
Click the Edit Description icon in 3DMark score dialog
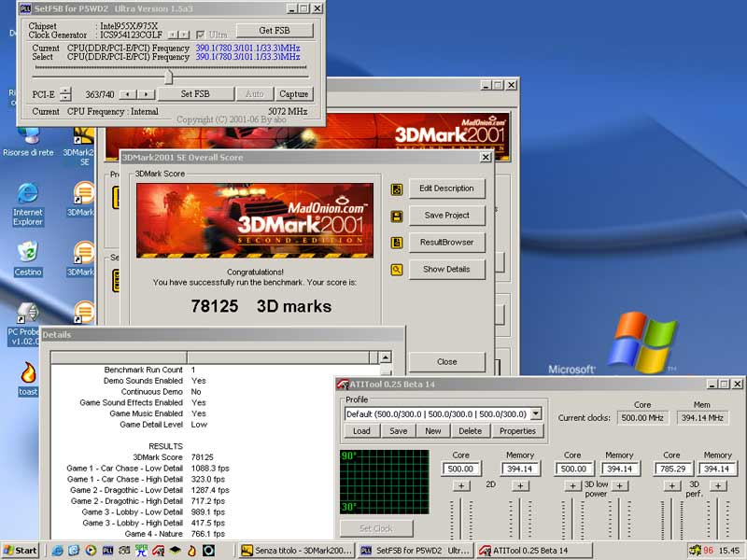[x=396, y=189]
